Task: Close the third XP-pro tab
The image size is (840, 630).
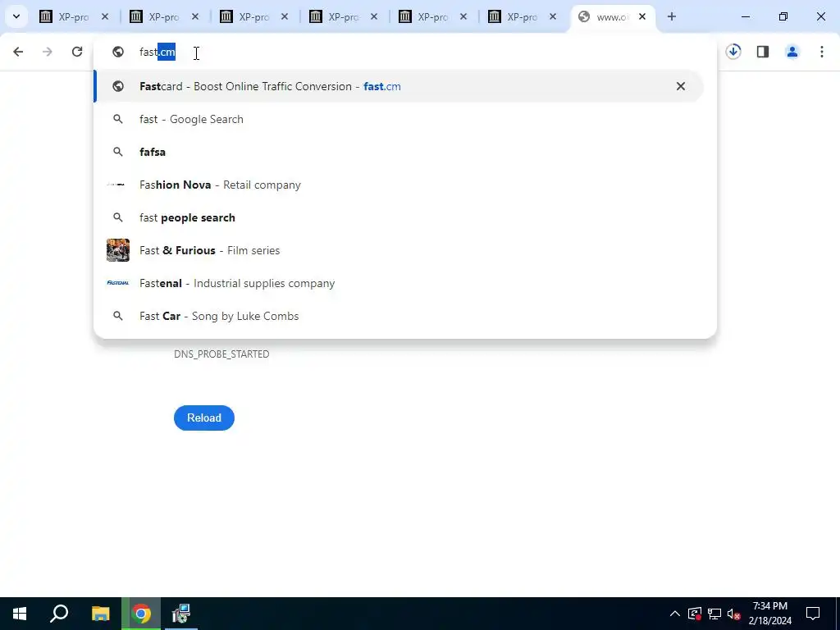Action: 285,16
